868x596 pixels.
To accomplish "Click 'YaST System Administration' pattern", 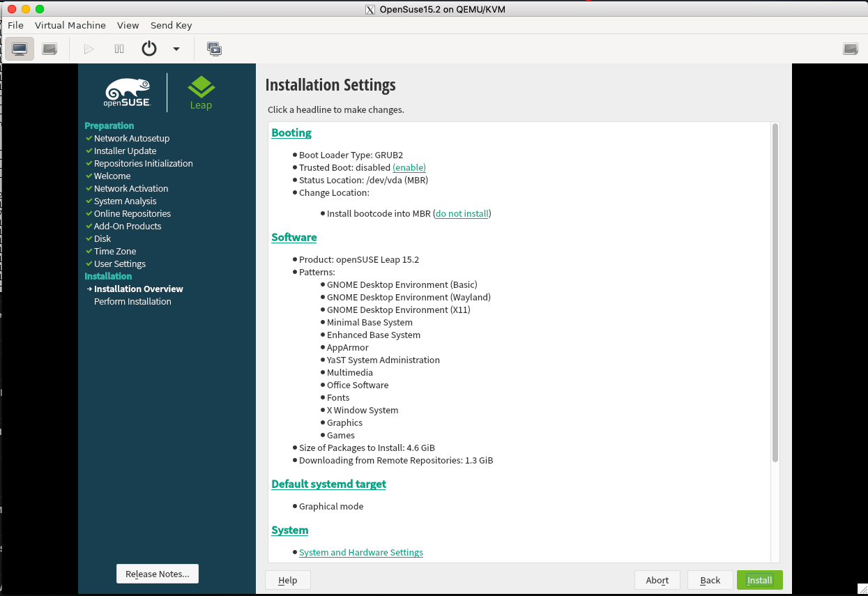I will pos(383,360).
